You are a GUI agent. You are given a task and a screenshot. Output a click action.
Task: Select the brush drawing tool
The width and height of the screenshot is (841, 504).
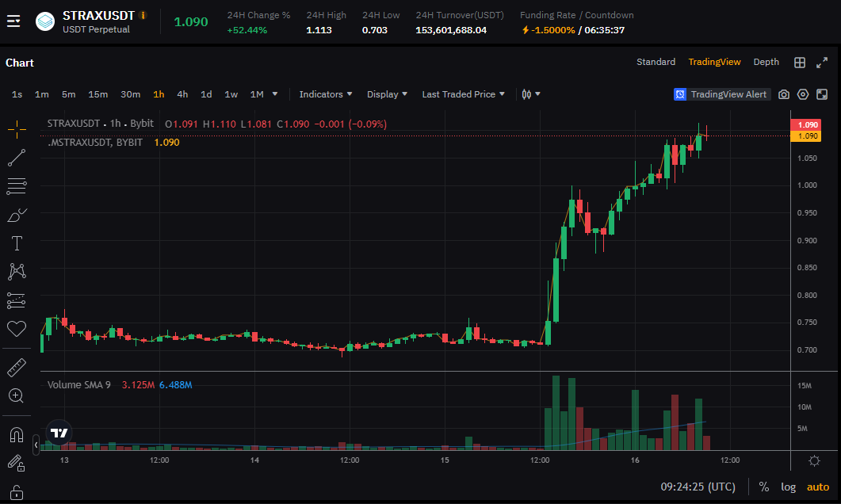coord(17,215)
